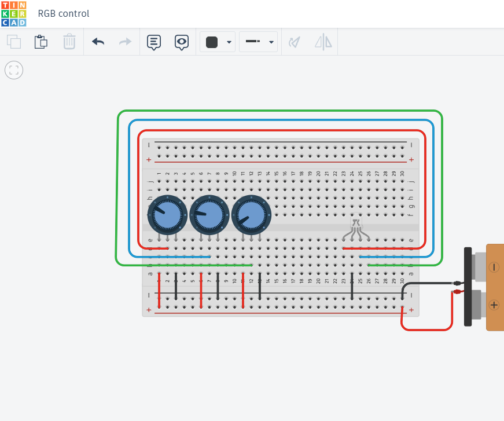Redo the last action

pyautogui.click(x=124, y=42)
